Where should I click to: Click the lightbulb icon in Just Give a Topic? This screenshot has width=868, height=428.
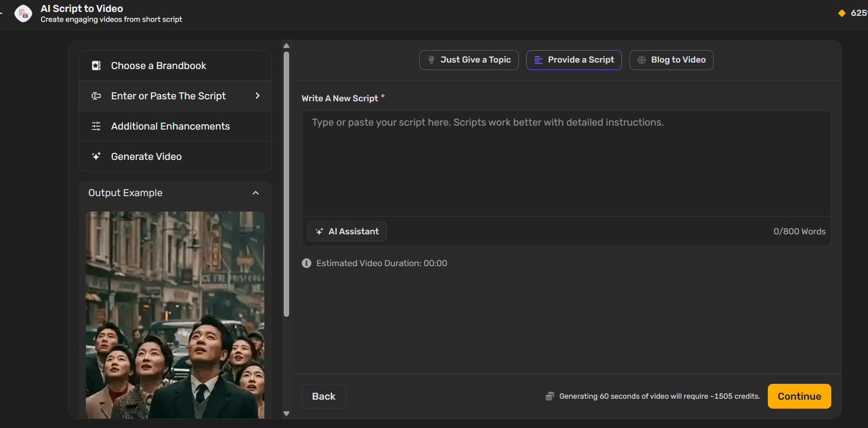tap(431, 60)
